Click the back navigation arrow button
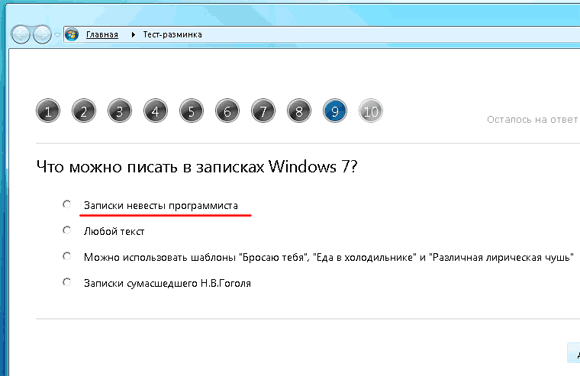The height and width of the screenshot is (376, 580). click(21, 35)
